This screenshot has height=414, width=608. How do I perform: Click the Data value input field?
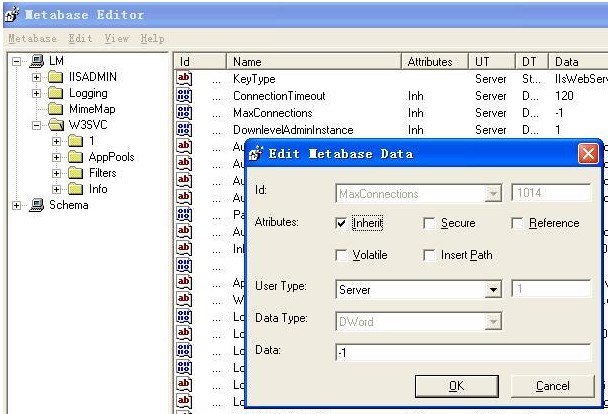point(463,353)
